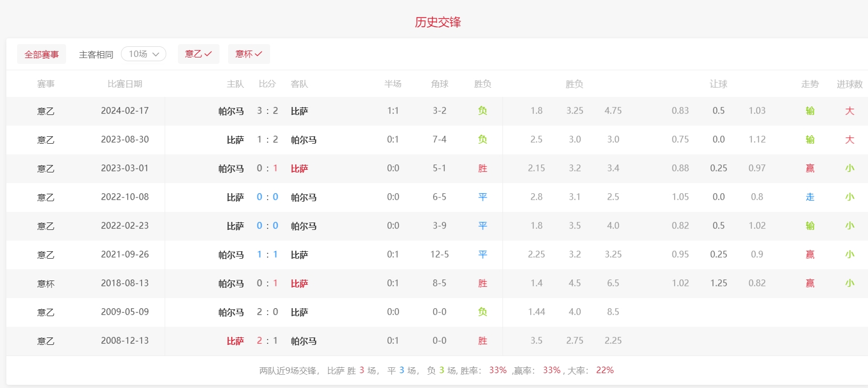The width and height of the screenshot is (868, 388).
Task: Open the 10场 match count dropdown
Action: 143,54
